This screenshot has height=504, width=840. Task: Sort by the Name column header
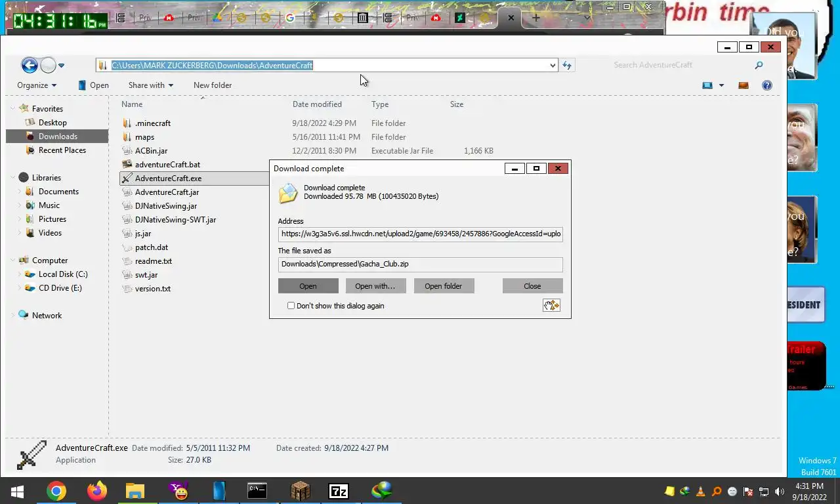coord(132,104)
